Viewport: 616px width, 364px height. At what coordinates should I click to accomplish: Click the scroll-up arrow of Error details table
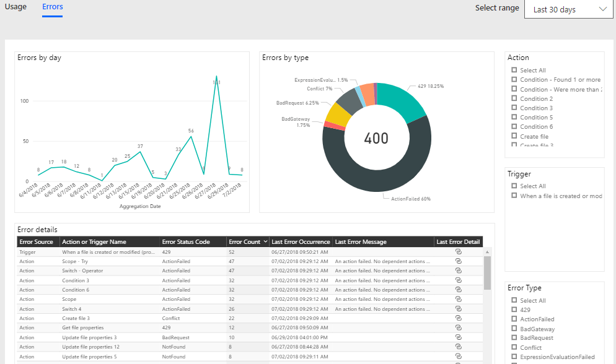pos(487,252)
